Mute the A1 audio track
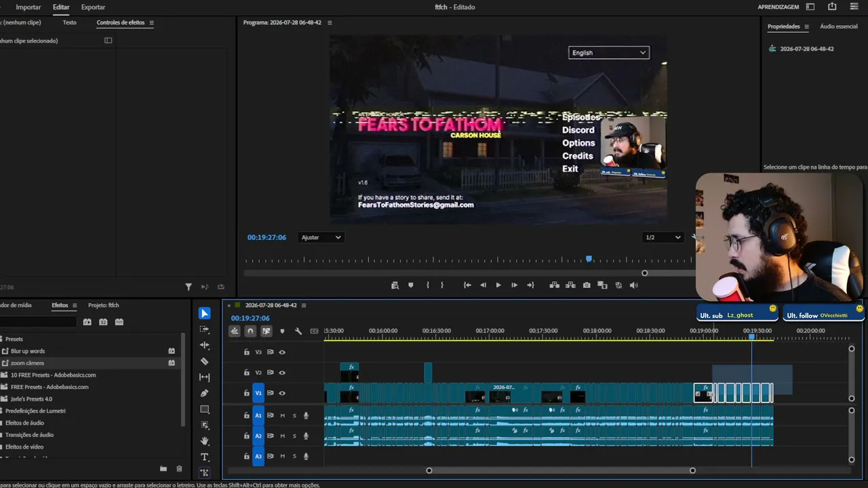 (x=282, y=415)
